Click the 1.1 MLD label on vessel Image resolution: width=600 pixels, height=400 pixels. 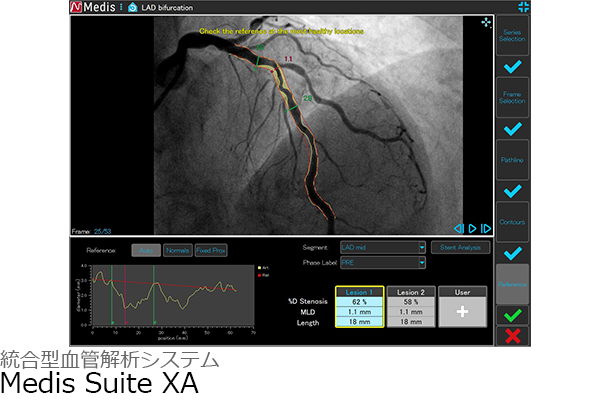point(288,59)
